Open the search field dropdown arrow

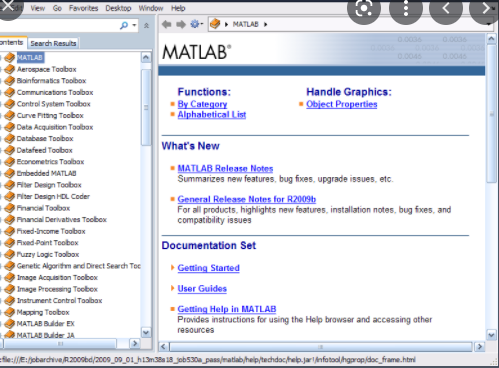134,25
